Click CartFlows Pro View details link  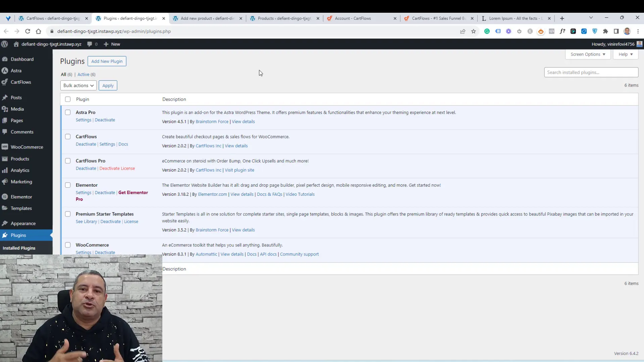(x=239, y=170)
